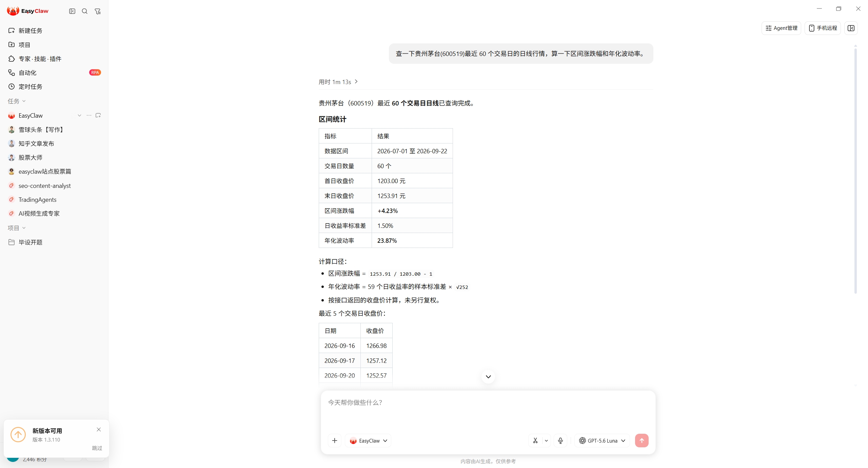Click the 区间统计 heading
This screenshot has width=868, height=468.
[332, 119]
